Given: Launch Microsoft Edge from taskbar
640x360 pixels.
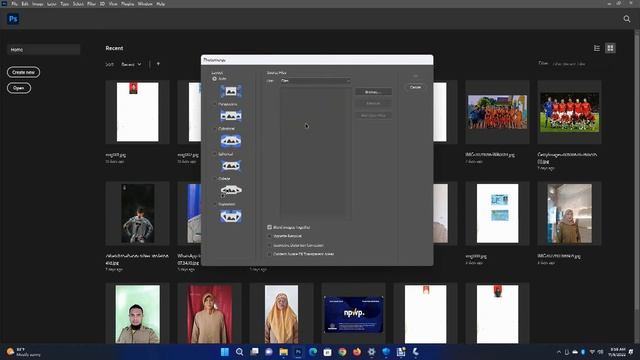Looking at the screenshot, I should click(x=313, y=352).
